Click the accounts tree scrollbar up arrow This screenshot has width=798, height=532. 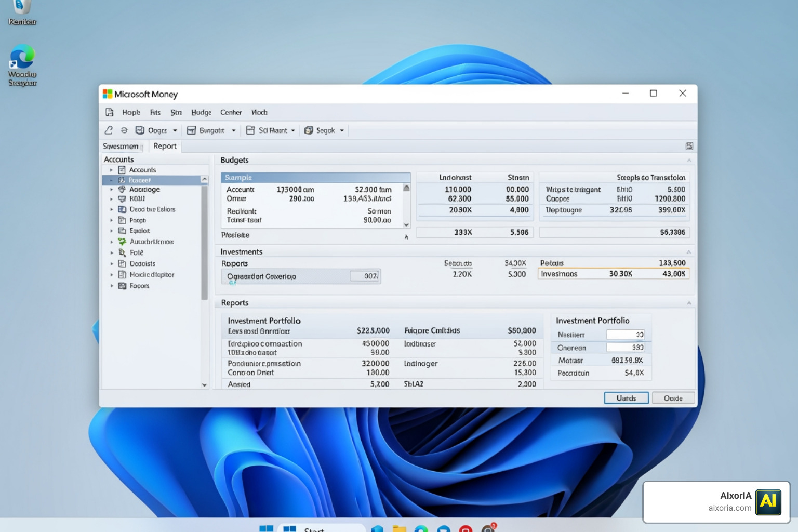pos(204,179)
